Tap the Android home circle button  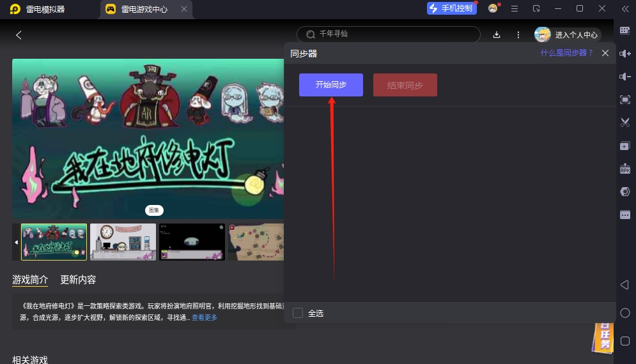tap(625, 313)
